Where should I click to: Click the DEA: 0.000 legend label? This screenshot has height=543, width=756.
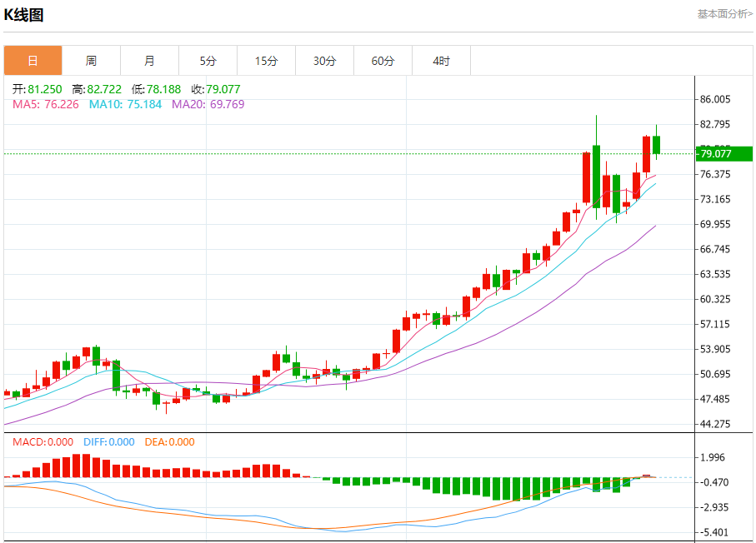[x=170, y=442]
